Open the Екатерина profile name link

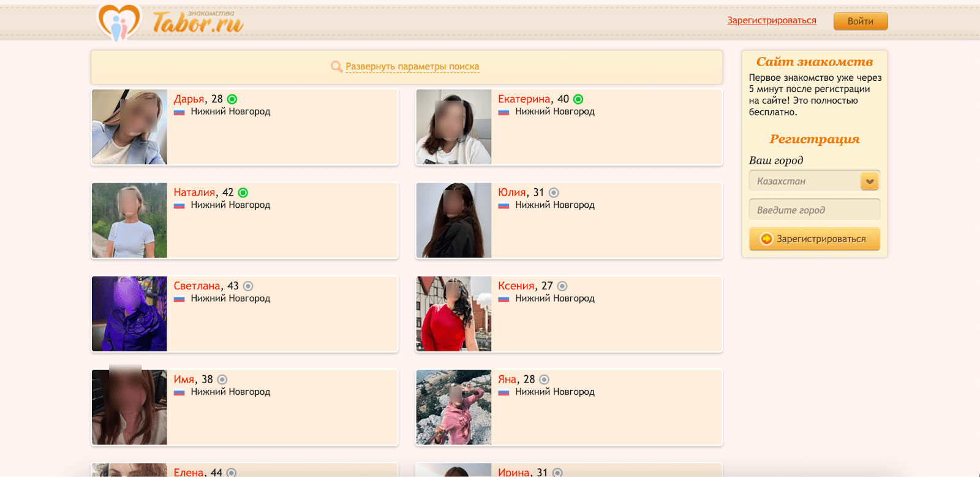524,99
